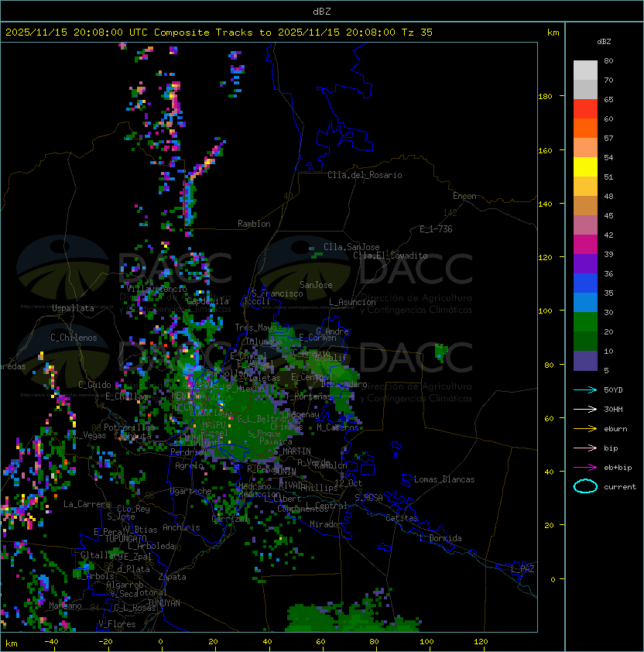644x652 pixels.
Task: Click the 'Clla.El_Cavadito' map label
Action: point(390,256)
